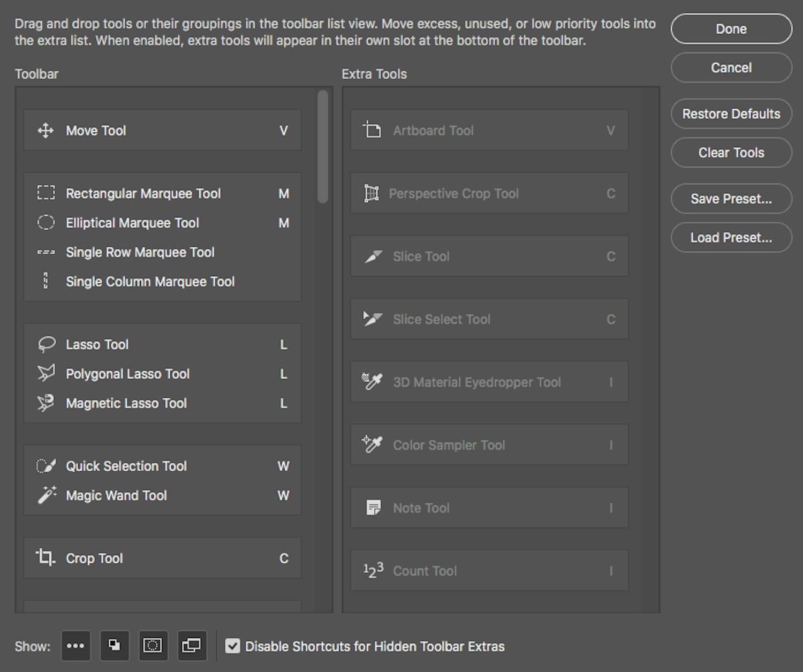The width and height of the screenshot is (803, 672).
Task: Toggle the foreground/background colors Show button
Action: [114, 646]
